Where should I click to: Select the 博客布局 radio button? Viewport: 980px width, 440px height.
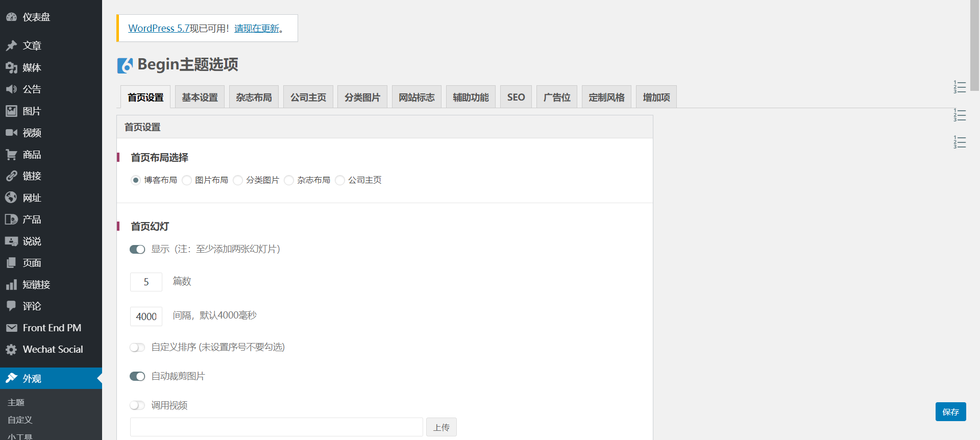(x=135, y=180)
